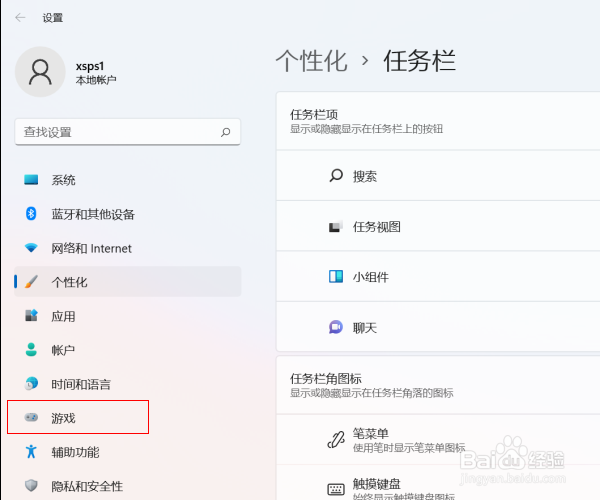Open 时间和语言 settings category
Viewport: 600px width, 500px height.
tap(127, 384)
